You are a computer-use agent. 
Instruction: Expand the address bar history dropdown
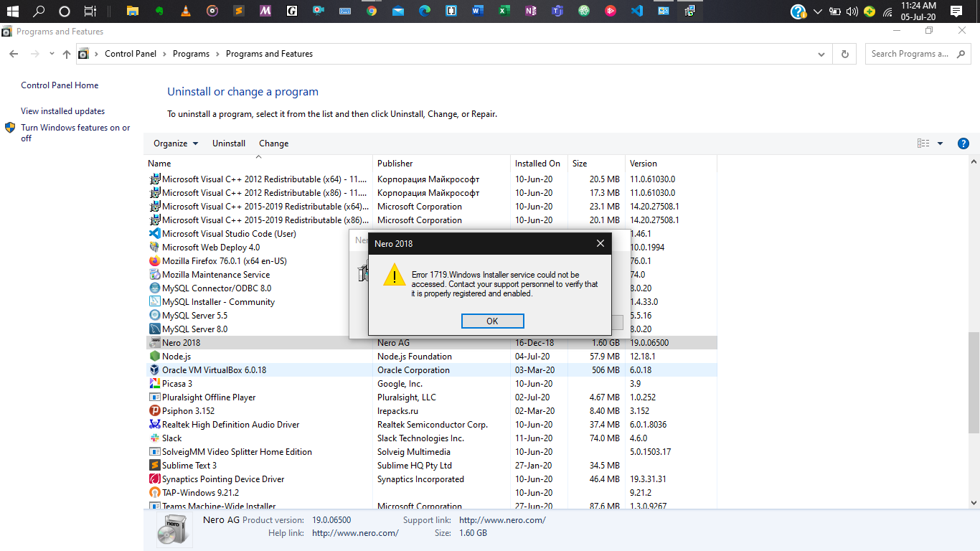coord(822,54)
